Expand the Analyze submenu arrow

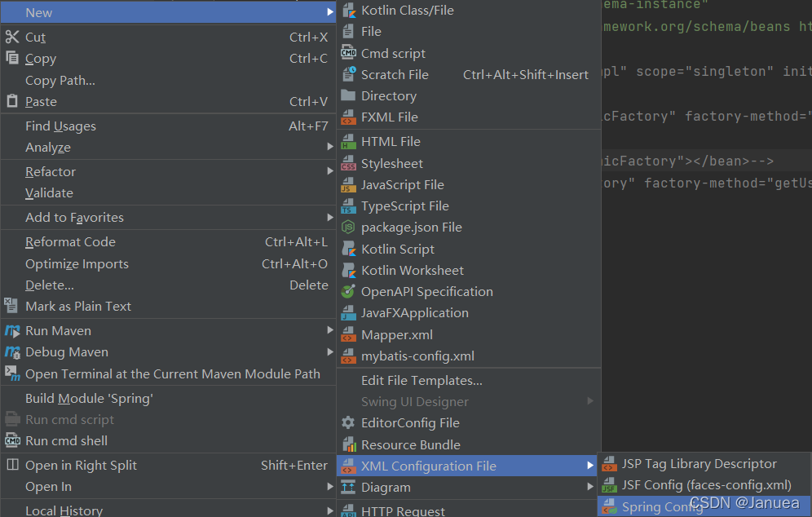coord(330,148)
